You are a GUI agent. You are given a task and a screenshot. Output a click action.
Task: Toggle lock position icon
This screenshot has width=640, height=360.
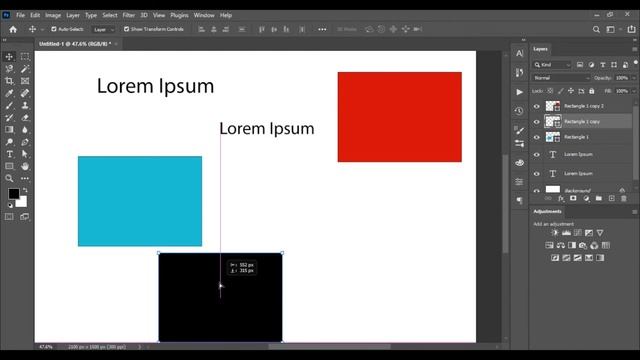(x=571, y=91)
